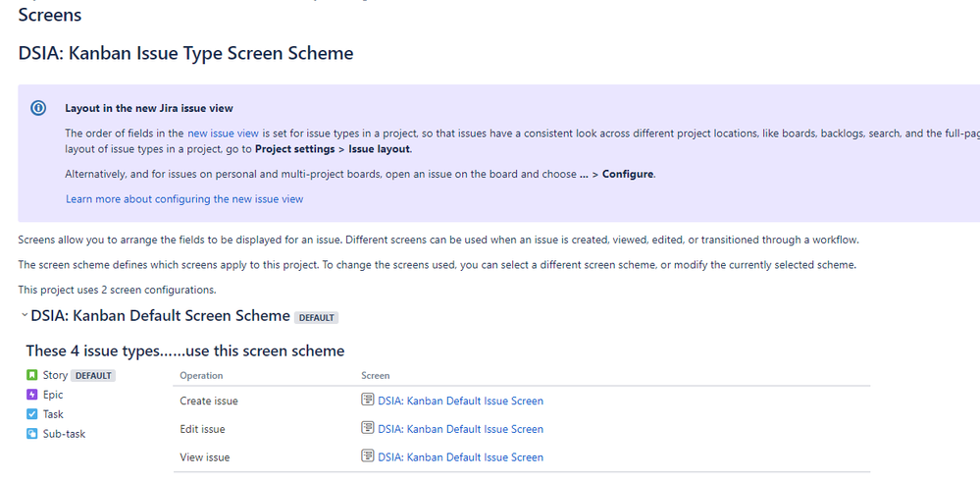Select the Epic issue type label
The image size is (980, 482).
click(x=53, y=395)
